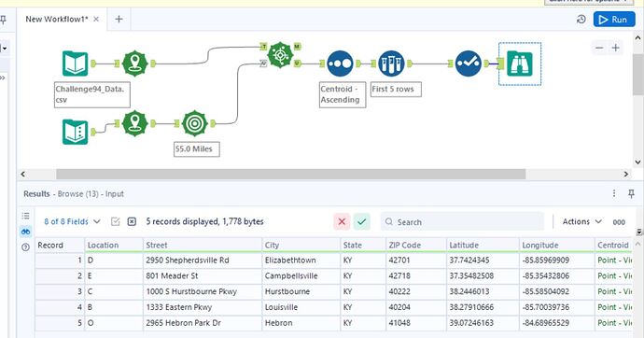Select the Sort tool labeled Centroid - Ascending
644x338 pixels.
click(340, 63)
